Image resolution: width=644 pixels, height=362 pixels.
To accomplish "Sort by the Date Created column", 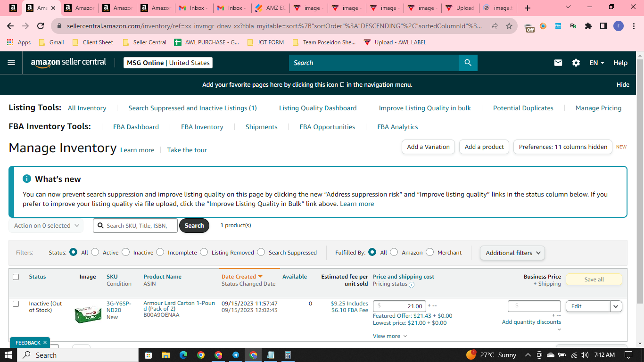I will pyautogui.click(x=242, y=277).
